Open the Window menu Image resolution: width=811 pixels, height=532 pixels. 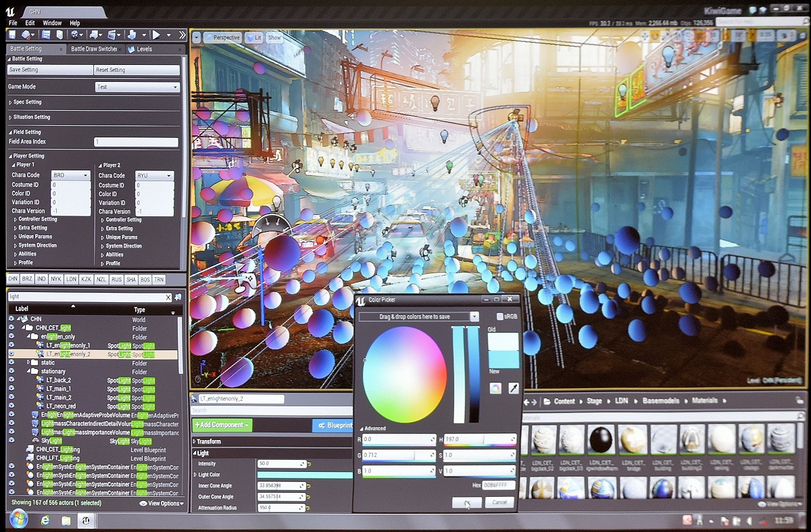pyautogui.click(x=52, y=23)
